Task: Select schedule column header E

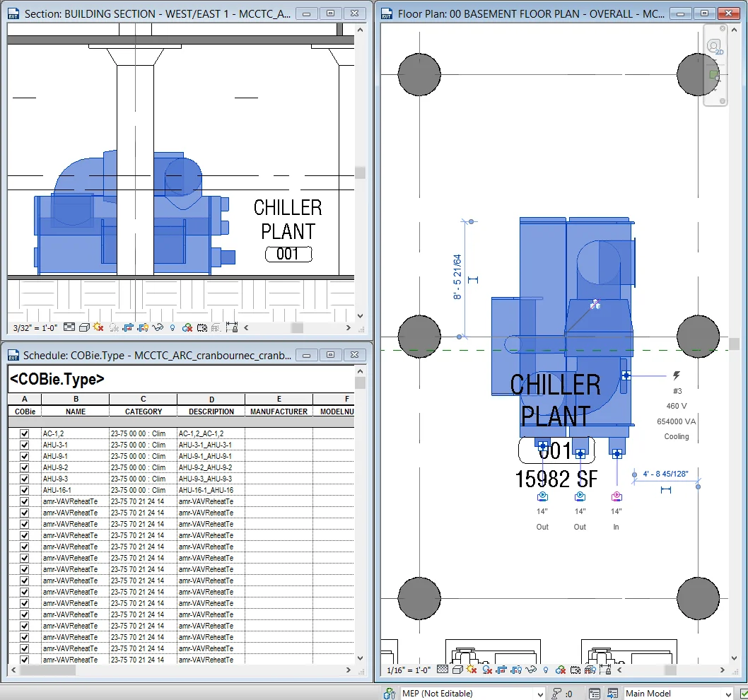Action: (279, 399)
